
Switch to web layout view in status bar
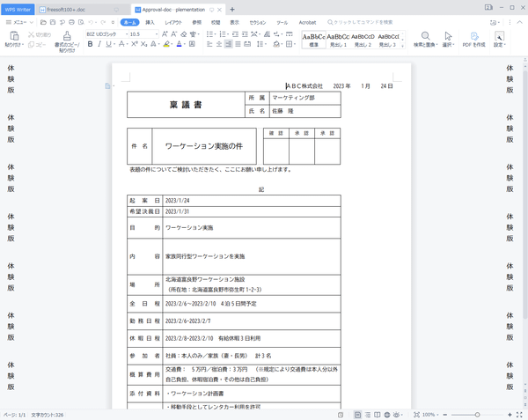click(387, 415)
